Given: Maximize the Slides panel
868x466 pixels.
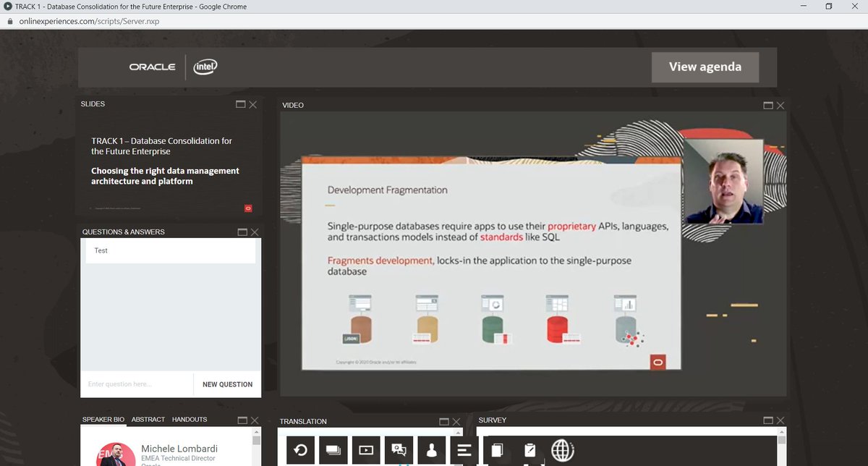Looking at the screenshot, I should point(241,104).
